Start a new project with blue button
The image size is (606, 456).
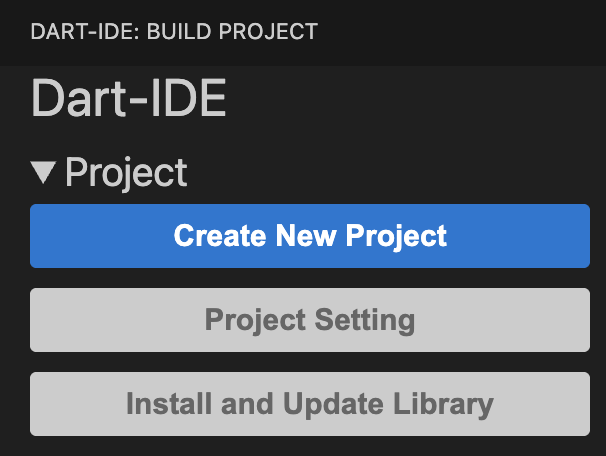pyautogui.click(x=310, y=236)
